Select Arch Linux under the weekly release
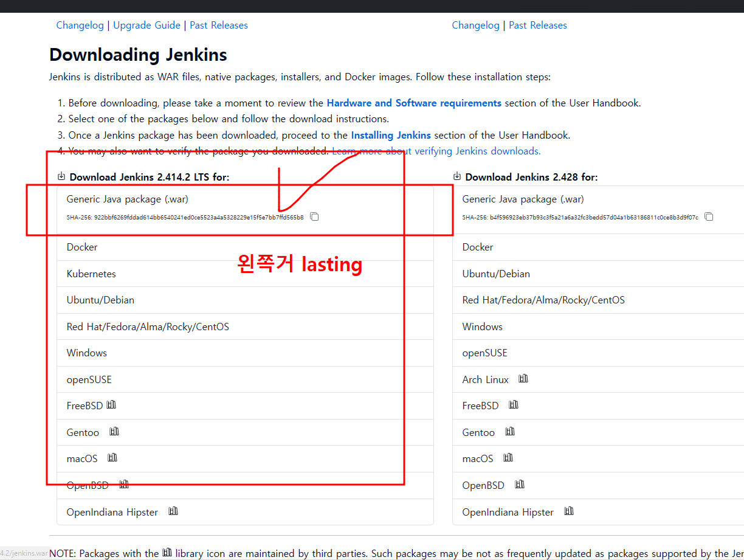 coord(598,379)
